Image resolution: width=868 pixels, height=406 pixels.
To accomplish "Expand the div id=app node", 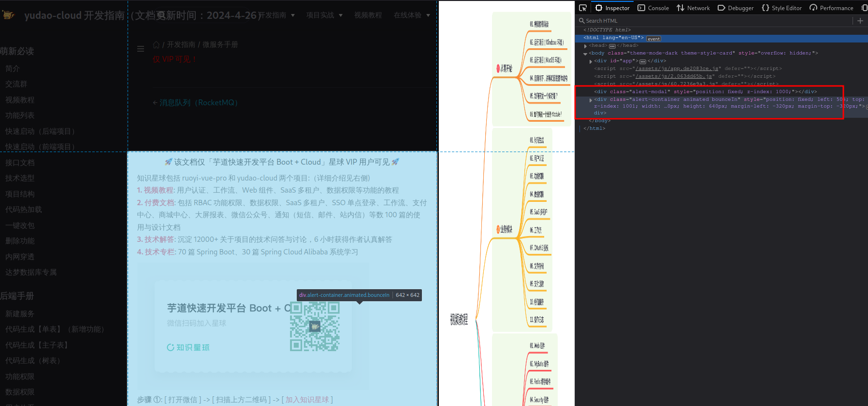I will pyautogui.click(x=591, y=61).
